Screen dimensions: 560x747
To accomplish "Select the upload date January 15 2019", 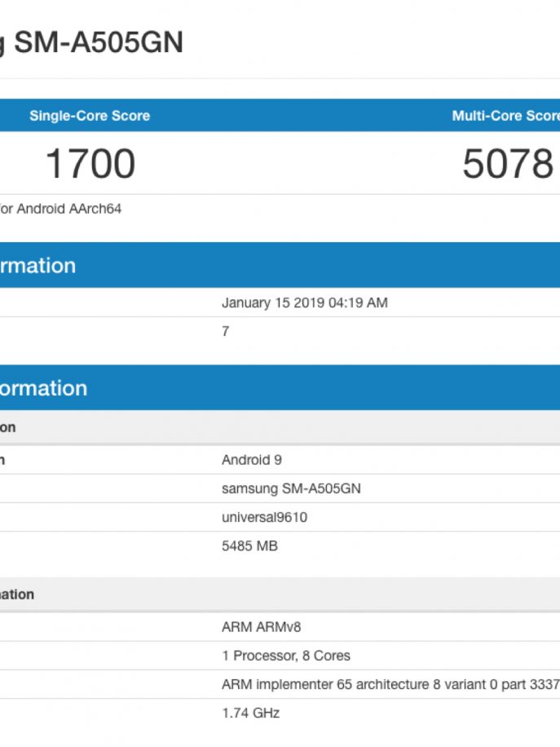I will (x=304, y=303).
